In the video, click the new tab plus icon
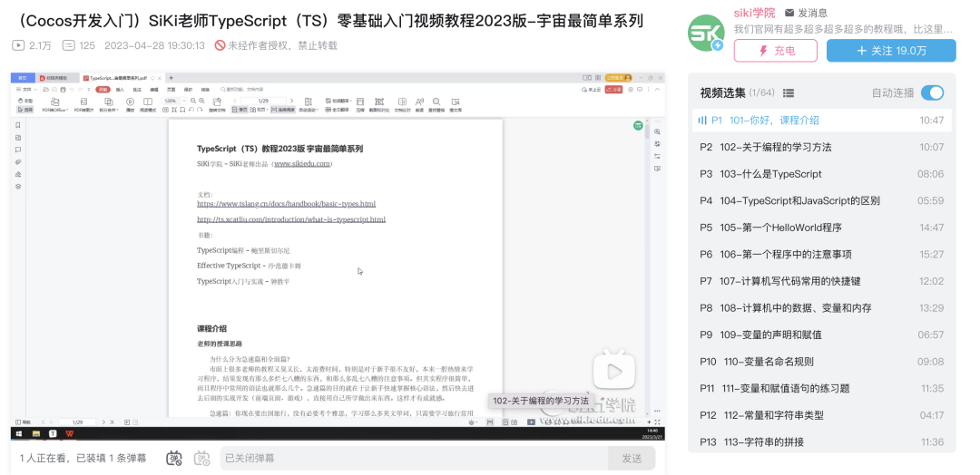The width and height of the screenshot is (980, 475). point(171,78)
